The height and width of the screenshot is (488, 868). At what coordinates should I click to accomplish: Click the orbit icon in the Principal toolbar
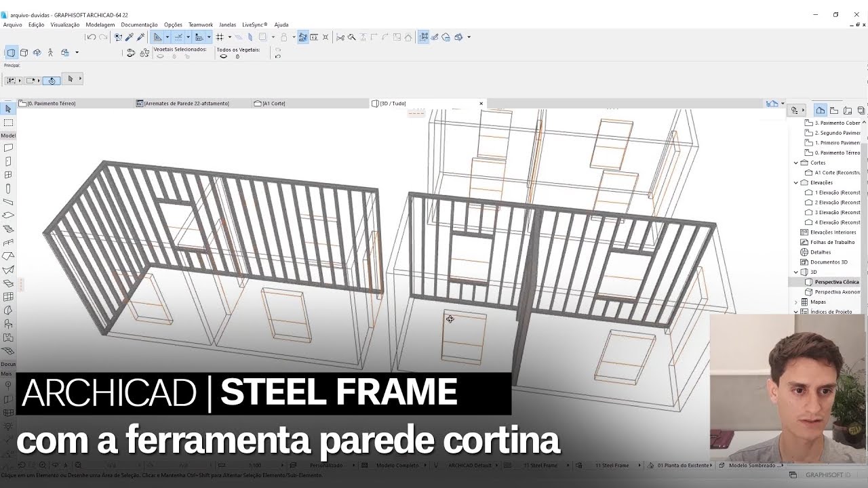tap(52, 80)
